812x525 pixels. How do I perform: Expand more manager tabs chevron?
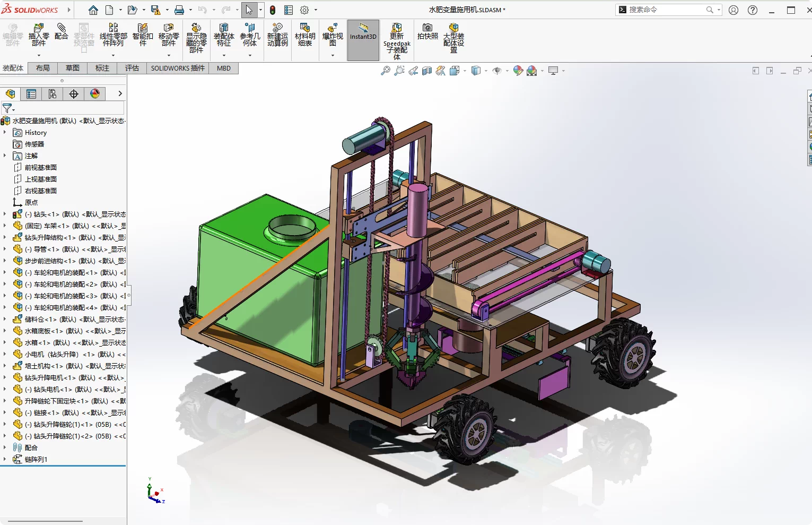120,93
